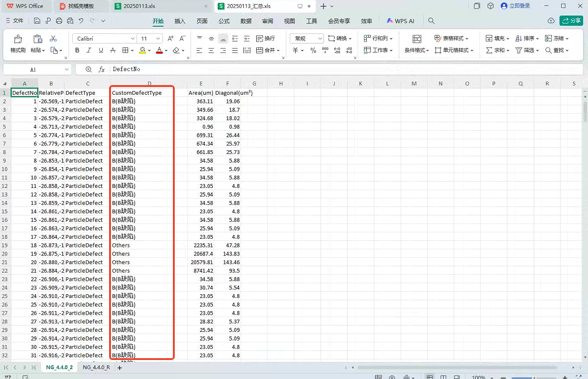Increase font size with the A+ icon
The width and height of the screenshot is (588, 379).
tap(171, 38)
